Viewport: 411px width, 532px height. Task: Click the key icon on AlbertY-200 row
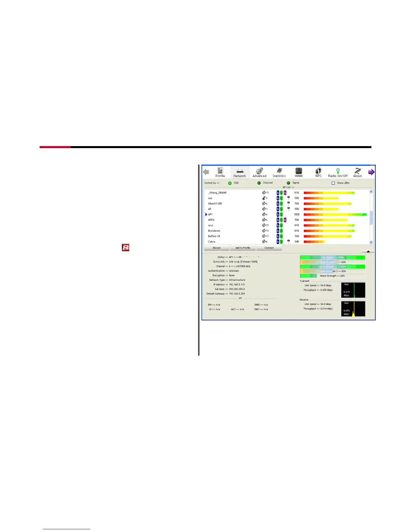coord(288,204)
